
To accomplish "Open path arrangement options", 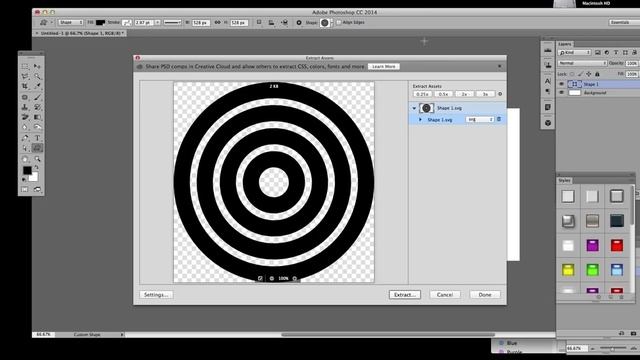I will click(284, 22).
